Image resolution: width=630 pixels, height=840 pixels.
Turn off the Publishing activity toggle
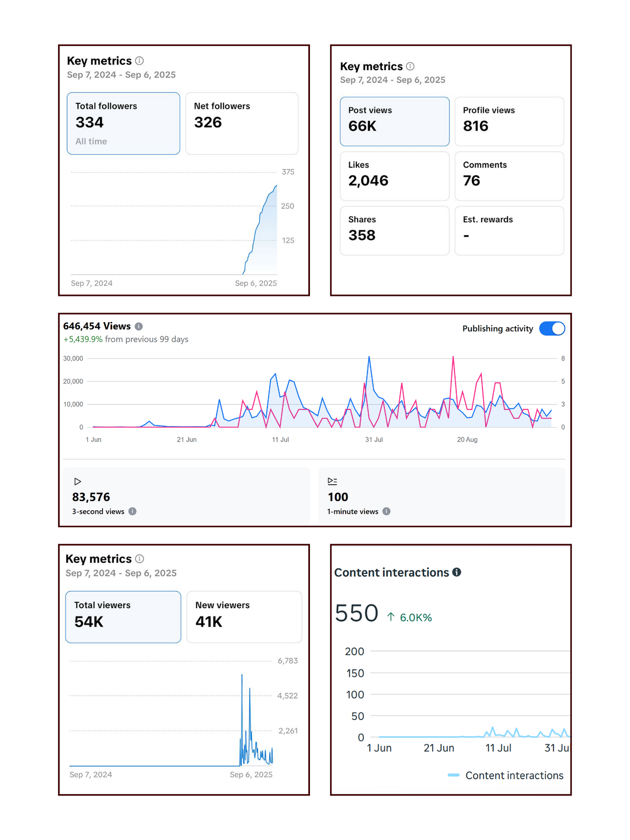(x=552, y=329)
